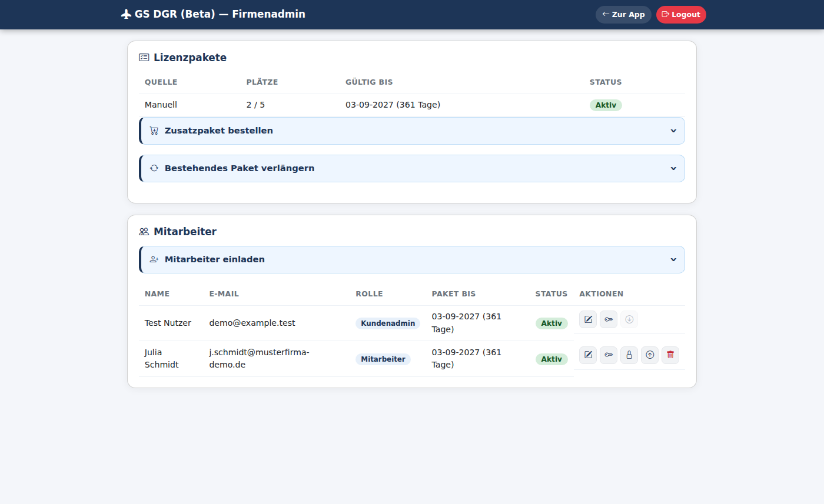Expand Bestehendes Paket verlängern via its chevron

tap(673, 168)
